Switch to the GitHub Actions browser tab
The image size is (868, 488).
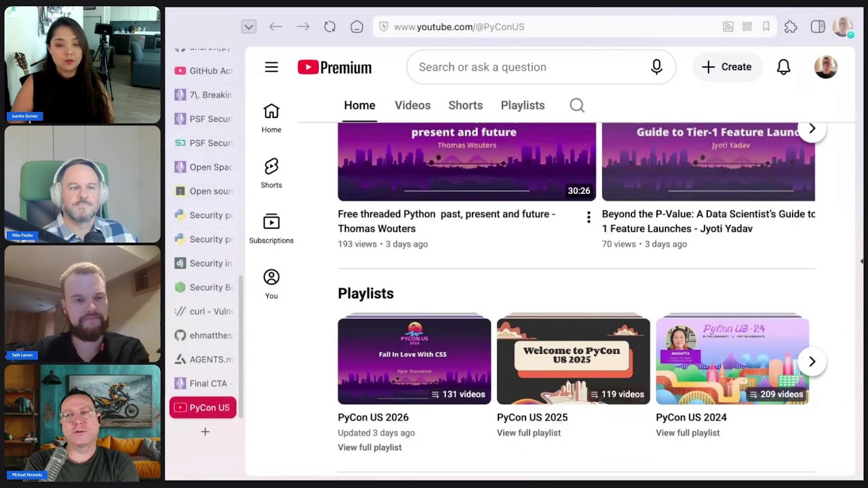pyautogui.click(x=203, y=70)
